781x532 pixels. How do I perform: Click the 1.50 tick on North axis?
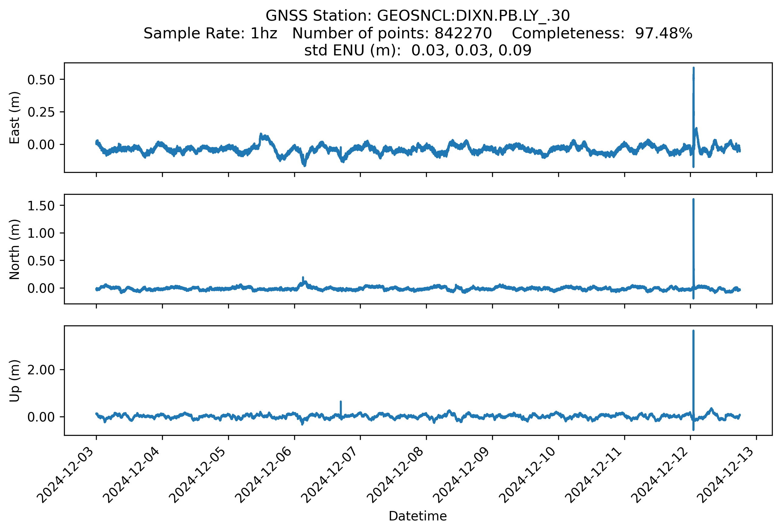[x=41, y=206]
